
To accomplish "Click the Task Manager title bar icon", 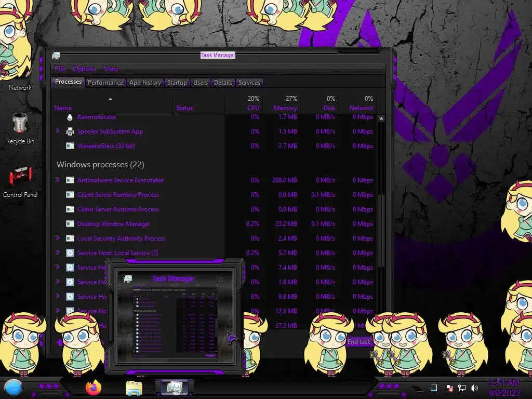I will 56,55.
